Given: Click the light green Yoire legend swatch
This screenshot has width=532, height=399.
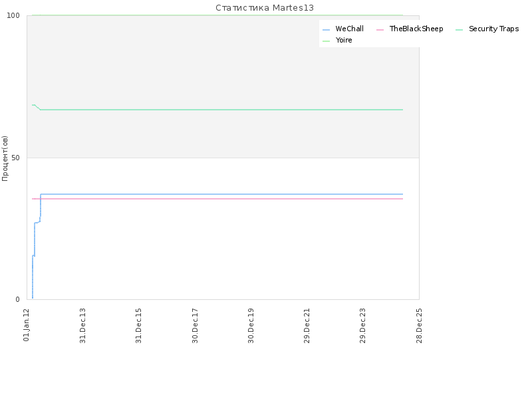Looking at the screenshot, I should pyautogui.click(x=326, y=41).
